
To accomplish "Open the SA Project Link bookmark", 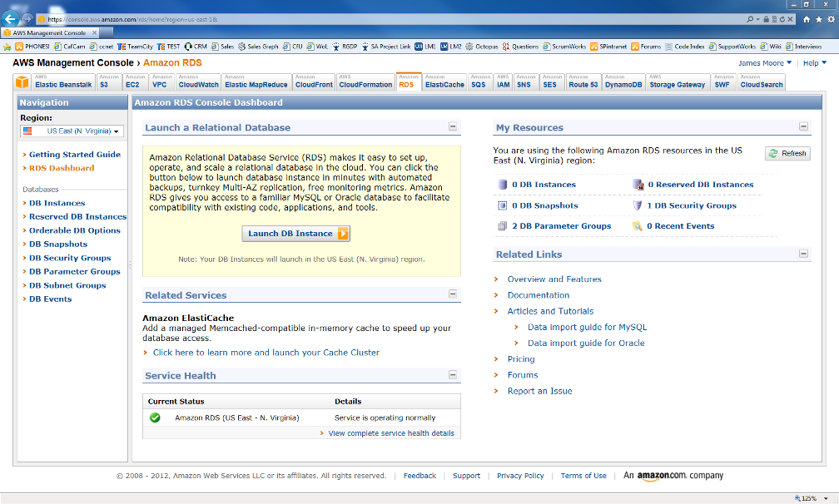I will (x=386, y=47).
